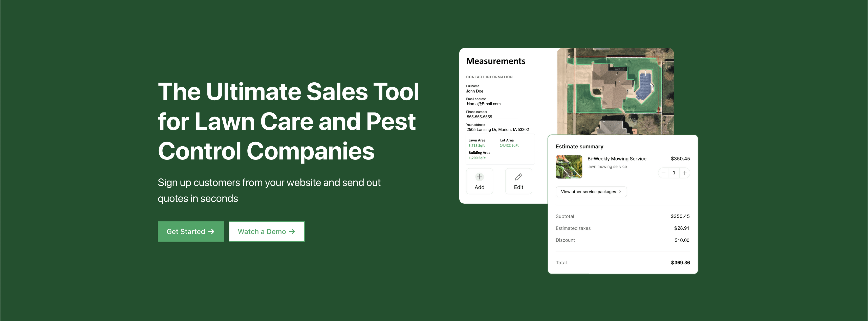
Task: Click the pencil Edit icon
Action: coord(518,177)
